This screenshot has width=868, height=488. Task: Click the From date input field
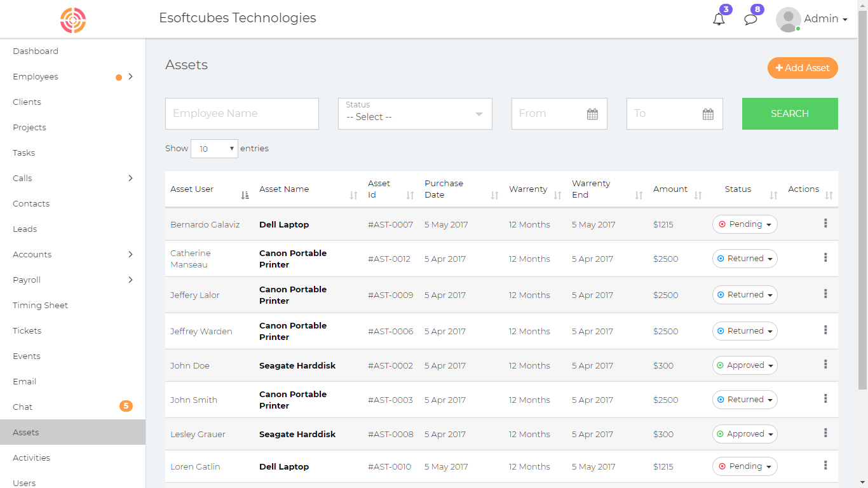pos(559,114)
